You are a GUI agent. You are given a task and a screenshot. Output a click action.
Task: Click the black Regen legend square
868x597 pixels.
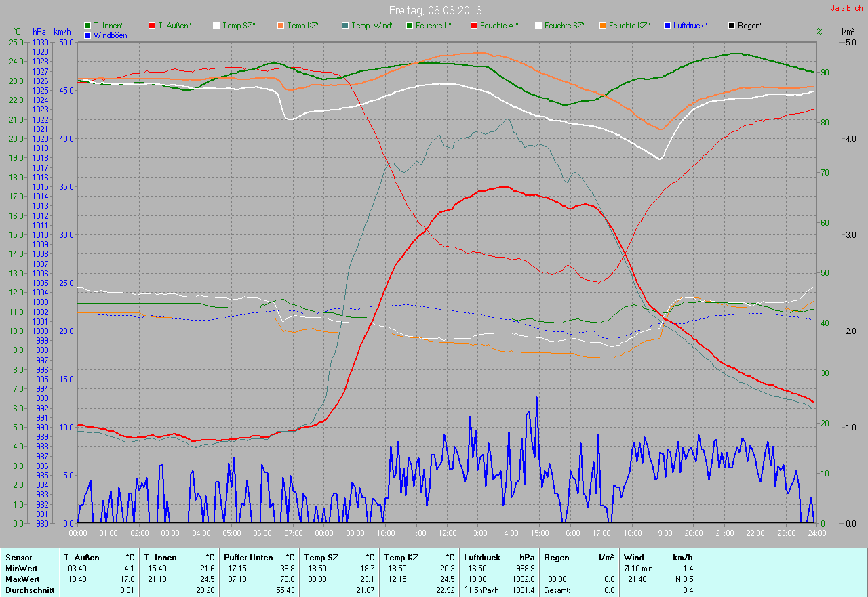[732, 26]
